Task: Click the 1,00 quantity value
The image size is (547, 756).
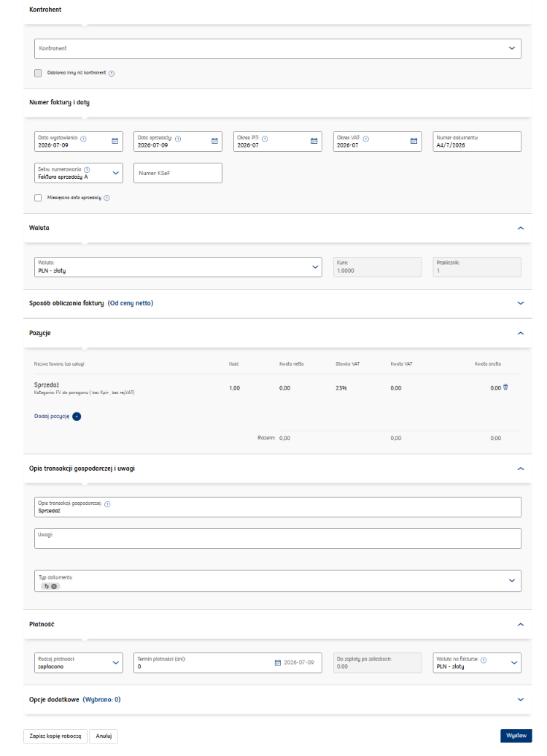Action: tap(235, 388)
